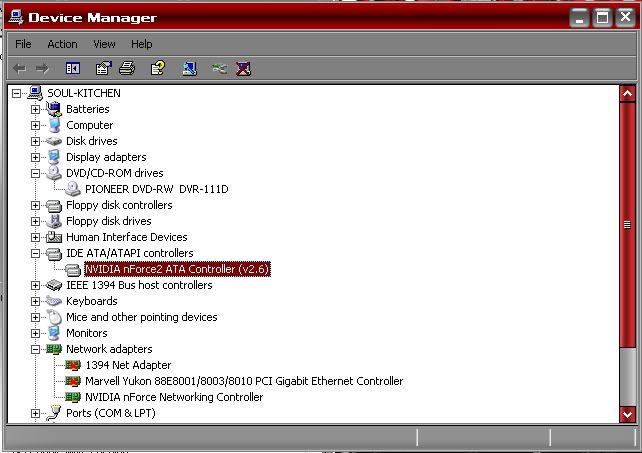The width and height of the screenshot is (642, 453).
Task: Collapse the Network adapters node
Action: click(35, 349)
